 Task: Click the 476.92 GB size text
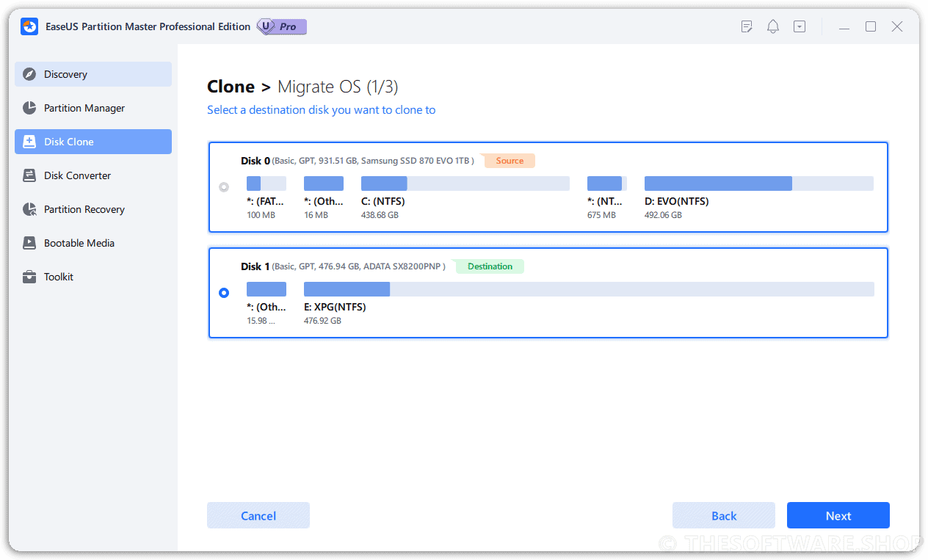pyautogui.click(x=322, y=321)
